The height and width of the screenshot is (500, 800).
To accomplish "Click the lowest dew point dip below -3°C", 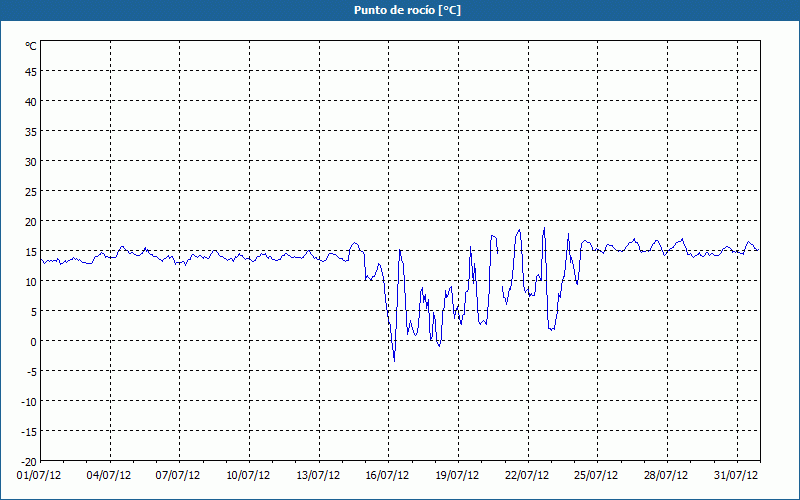I will [394, 361].
